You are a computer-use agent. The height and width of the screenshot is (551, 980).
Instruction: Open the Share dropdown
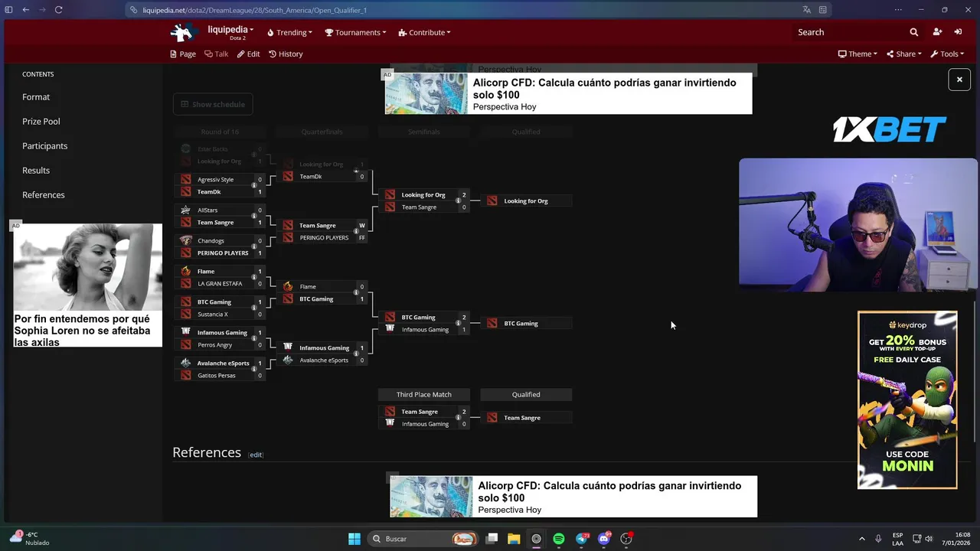(x=904, y=54)
